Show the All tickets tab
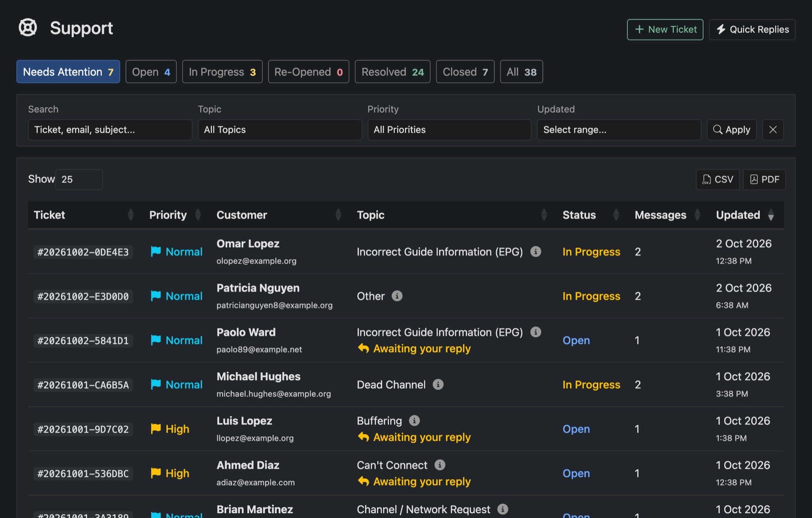 click(521, 72)
